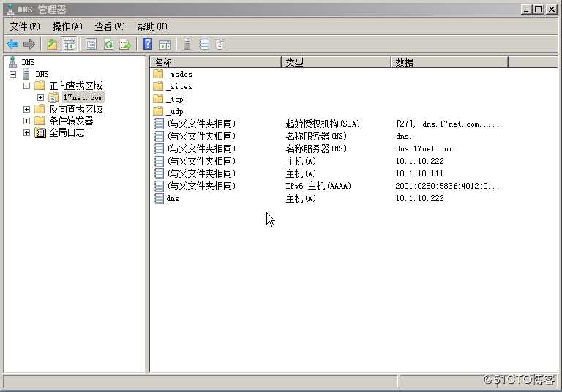Open the Properties toolbar icon
The image size is (562, 392).
click(x=91, y=45)
